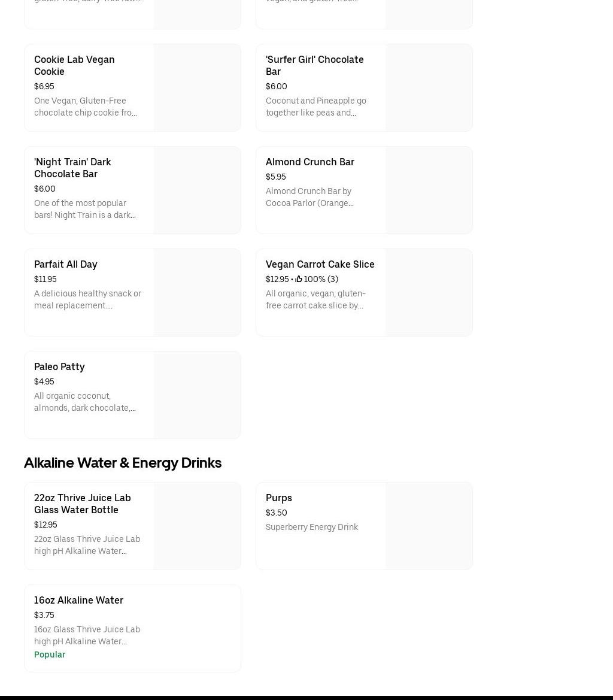Select the 'Night Train' Dark Chocolate Bar
The image size is (613, 700).
click(x=72, y=168)
